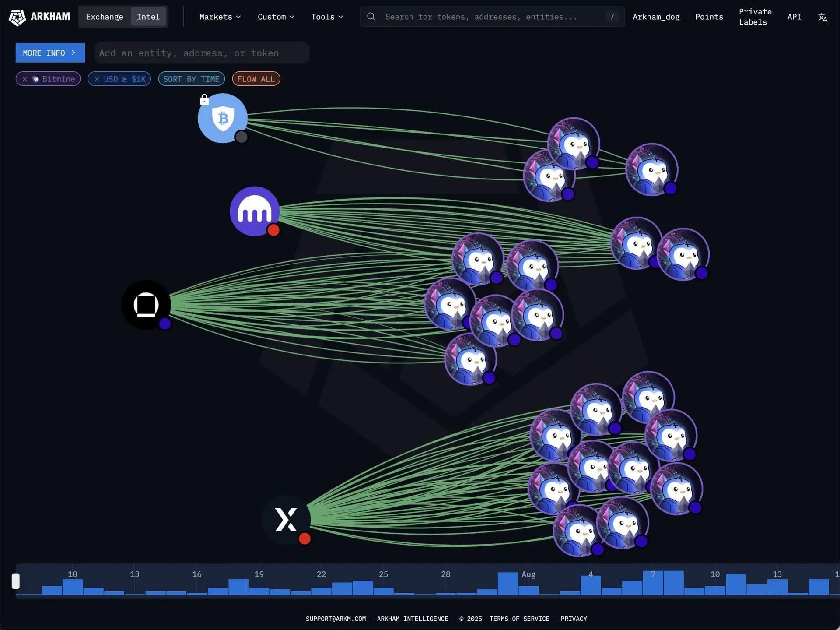
Task: Open the Custom dropdown menu
Action: (x=276, y=17)
